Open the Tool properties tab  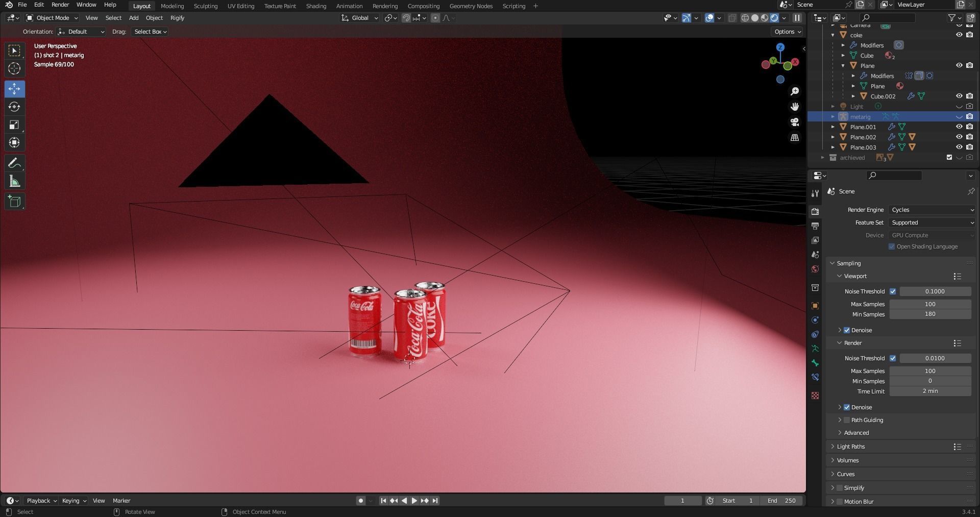(815, 193)
